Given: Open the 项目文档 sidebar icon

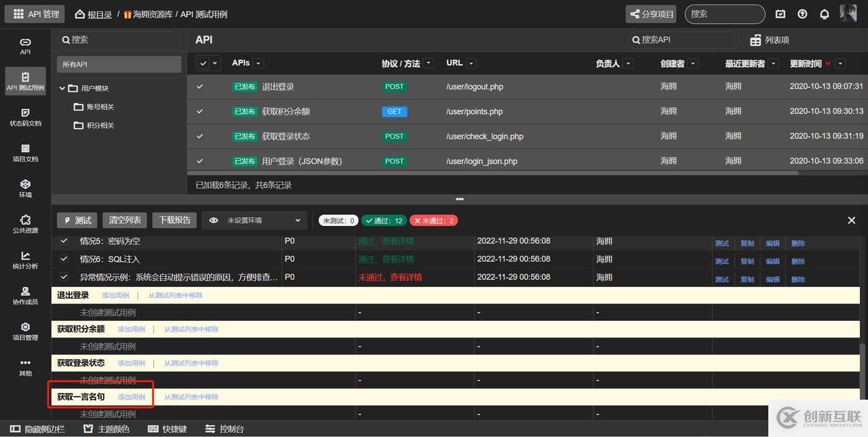Looking at the screenshot, I should (x=25, y=149).
